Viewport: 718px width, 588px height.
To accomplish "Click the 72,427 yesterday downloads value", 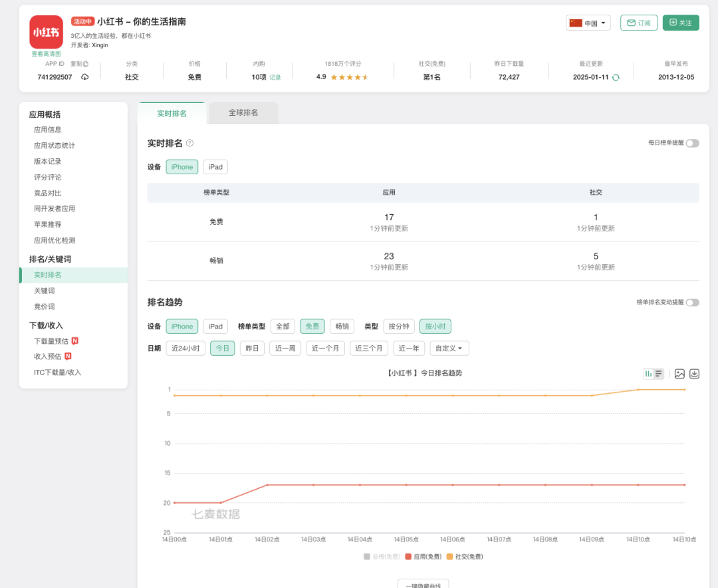I will [509, 77].
